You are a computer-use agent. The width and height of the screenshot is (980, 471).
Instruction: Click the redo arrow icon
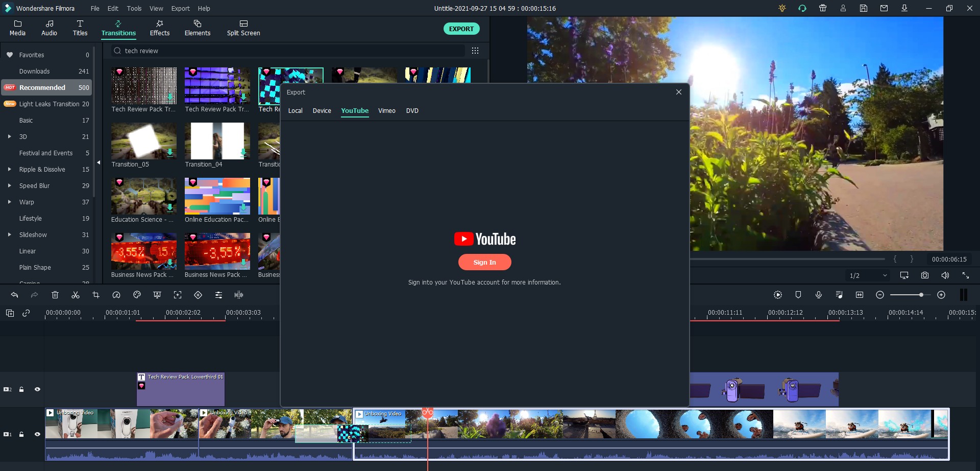click(34, 295)
